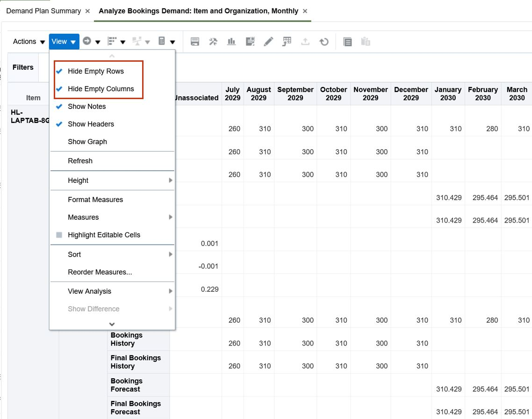This screenshot has height=419, width=532.
Task: Click the circular refresh arrow toolbar icon
Action: point(324,42)
